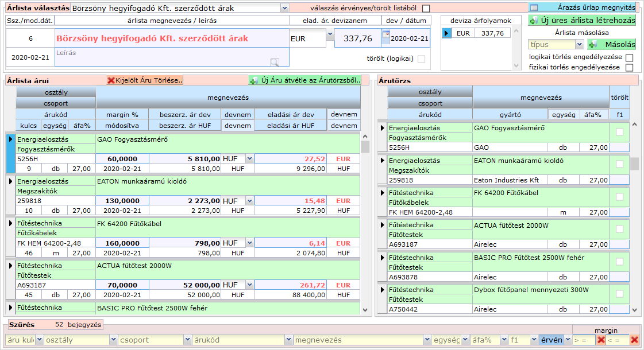Tick válaszás érvényes/törölt listából checkbox
This screenshot has height=350, width=644.
[426, 8]
